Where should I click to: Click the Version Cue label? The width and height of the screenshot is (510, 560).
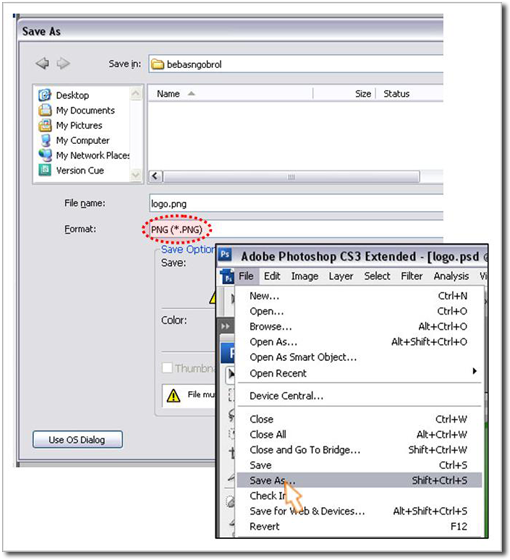(x=80, y=170)
